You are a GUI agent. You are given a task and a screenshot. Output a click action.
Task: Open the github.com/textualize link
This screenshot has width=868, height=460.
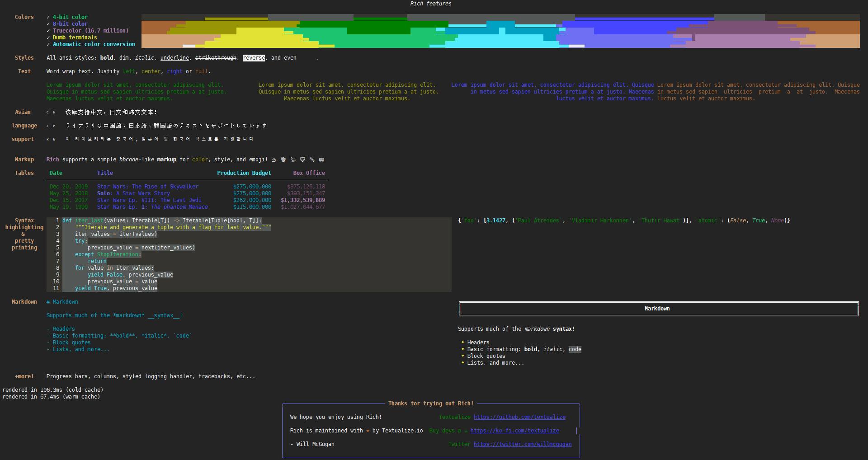pos(519,417)
